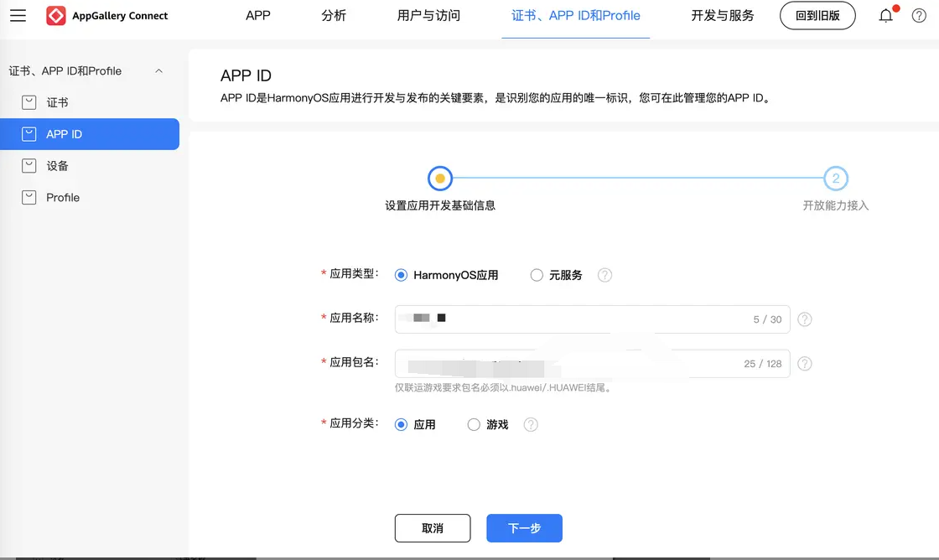The height and width of the screenshot is (560, 939).
Task: Open the 分析 tab
Action: (x=334, y=16)
